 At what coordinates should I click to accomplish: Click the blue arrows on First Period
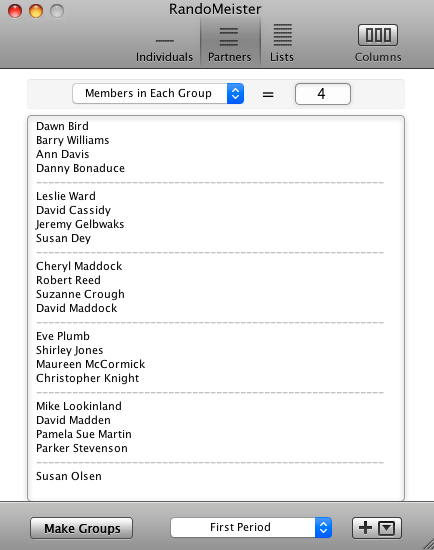coord(323,528)
